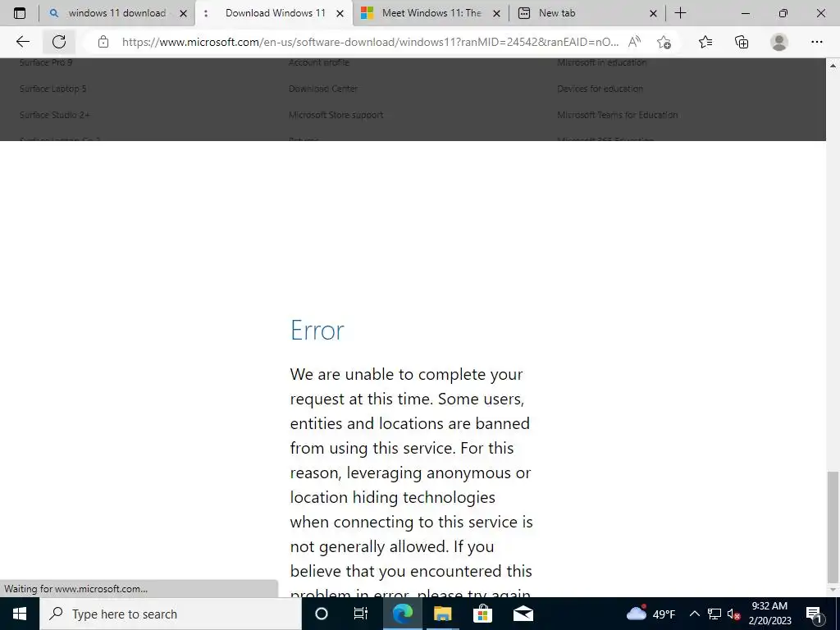Click the scrollbar up arrow
This screenshot has width=840, height=630.
pos(833,66)
